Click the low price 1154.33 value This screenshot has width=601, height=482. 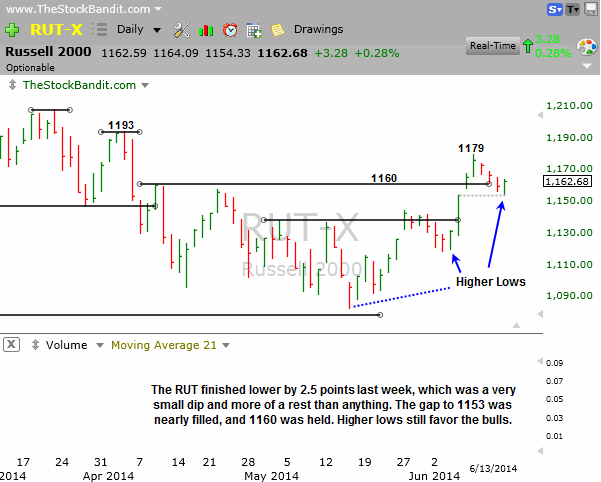pyautogui.click(x=228, y=53)
